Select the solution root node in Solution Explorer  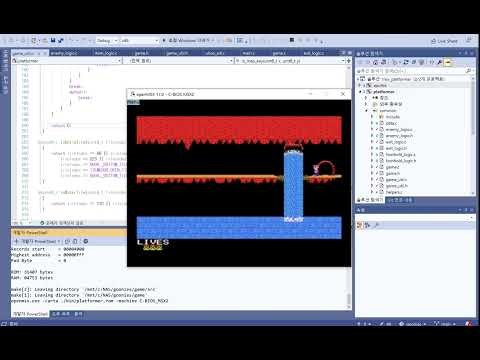(x=406, y=79)
